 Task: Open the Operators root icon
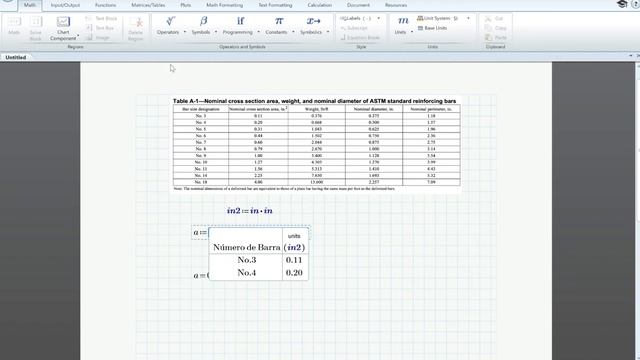170,21
